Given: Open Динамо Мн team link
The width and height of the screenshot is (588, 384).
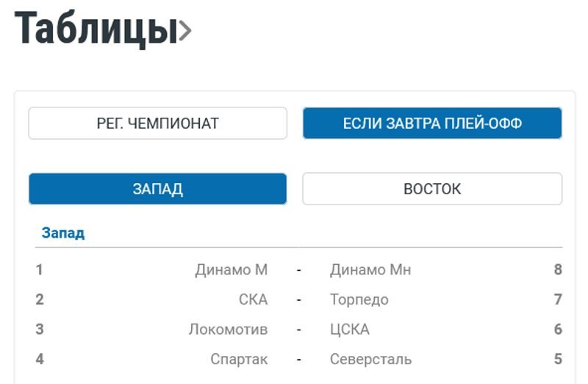Looking at the screenshot, I should point(370,270).
